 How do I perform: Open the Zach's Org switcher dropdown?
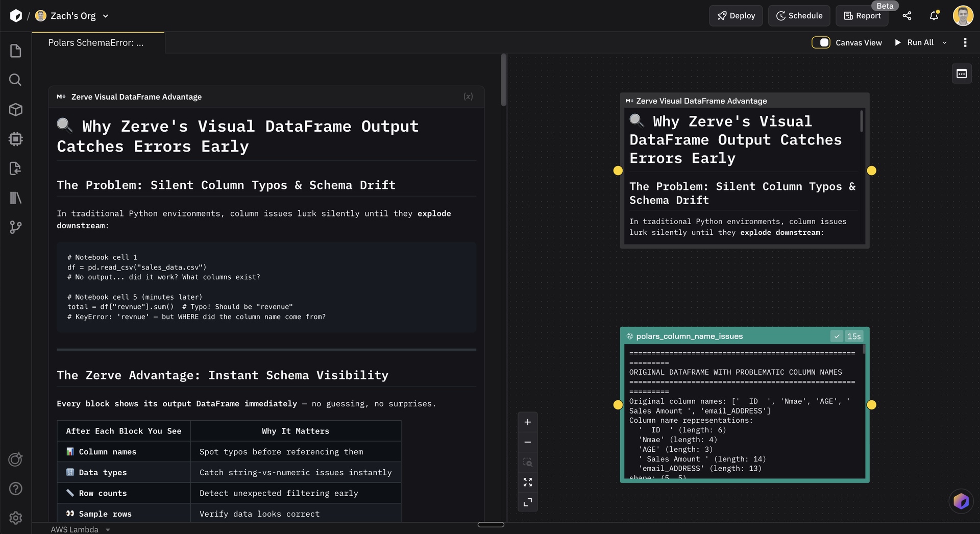click(106, 16)
